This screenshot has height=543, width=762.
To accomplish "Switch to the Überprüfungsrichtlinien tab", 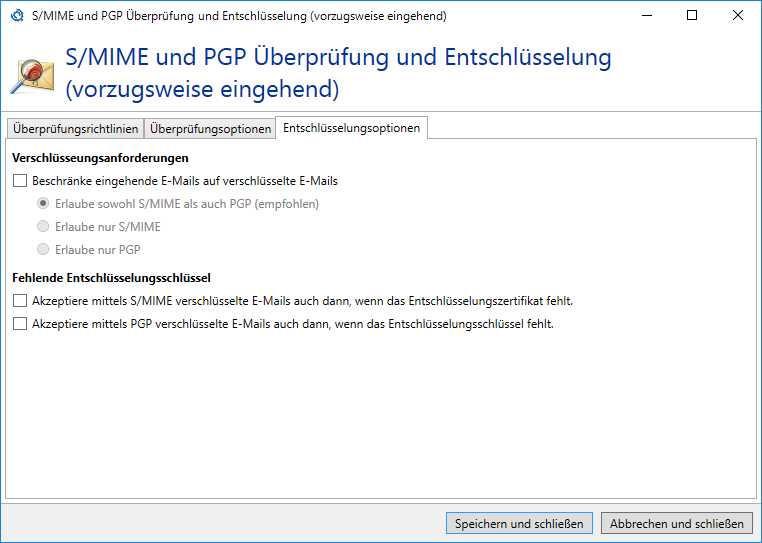I will pyautogui.click(x=75, y=129).
